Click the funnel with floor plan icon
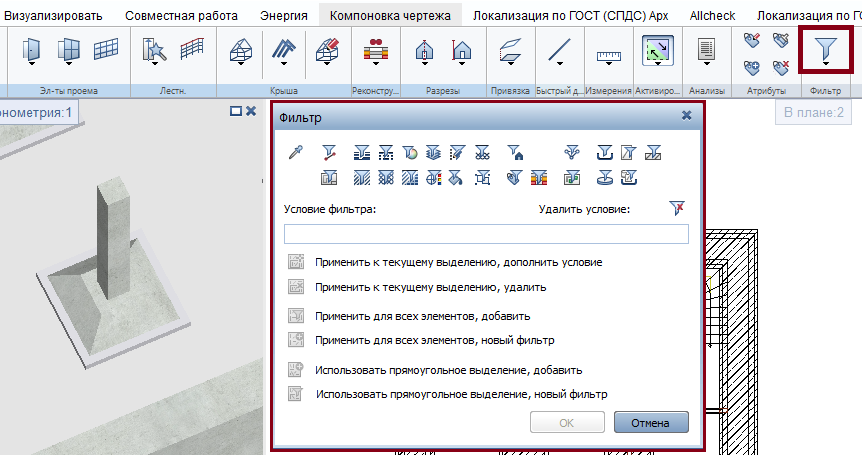The height and width of the screenshot is (455, 862). [329, 177]
